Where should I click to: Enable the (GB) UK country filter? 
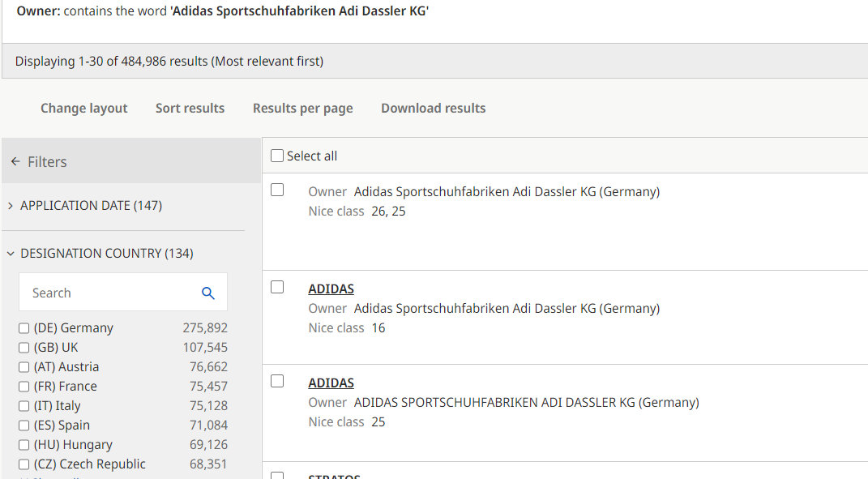(24, 348)
